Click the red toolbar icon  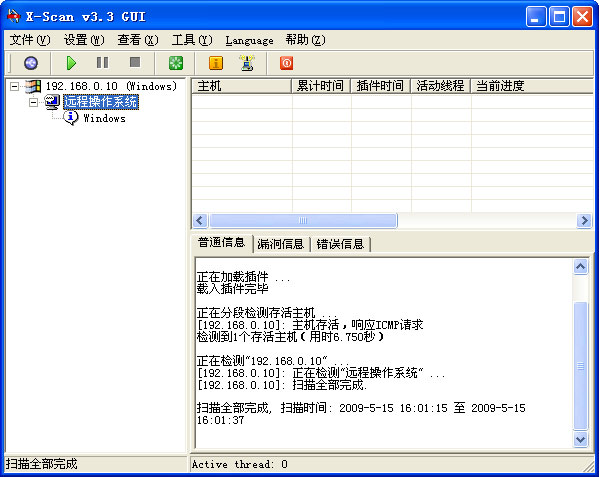pos(287,63)
